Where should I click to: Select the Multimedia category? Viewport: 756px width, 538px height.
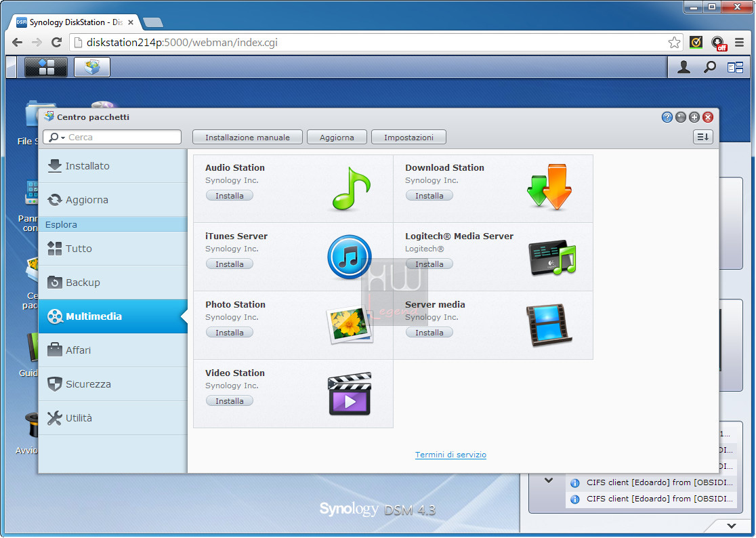113,316
